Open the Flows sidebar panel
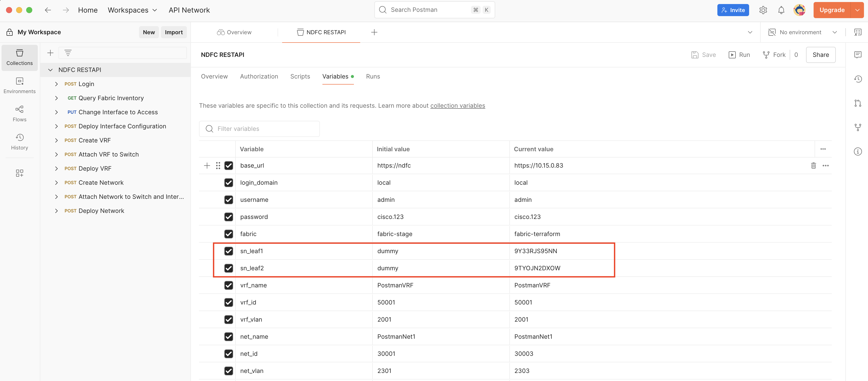This screenshot has height=381, width=868. tap(20, 114)
